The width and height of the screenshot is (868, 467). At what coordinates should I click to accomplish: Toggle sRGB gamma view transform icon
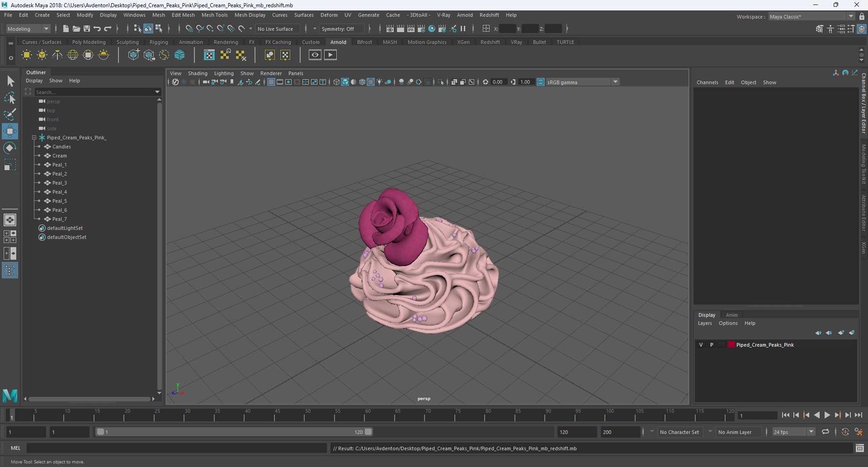coord(541,82)
